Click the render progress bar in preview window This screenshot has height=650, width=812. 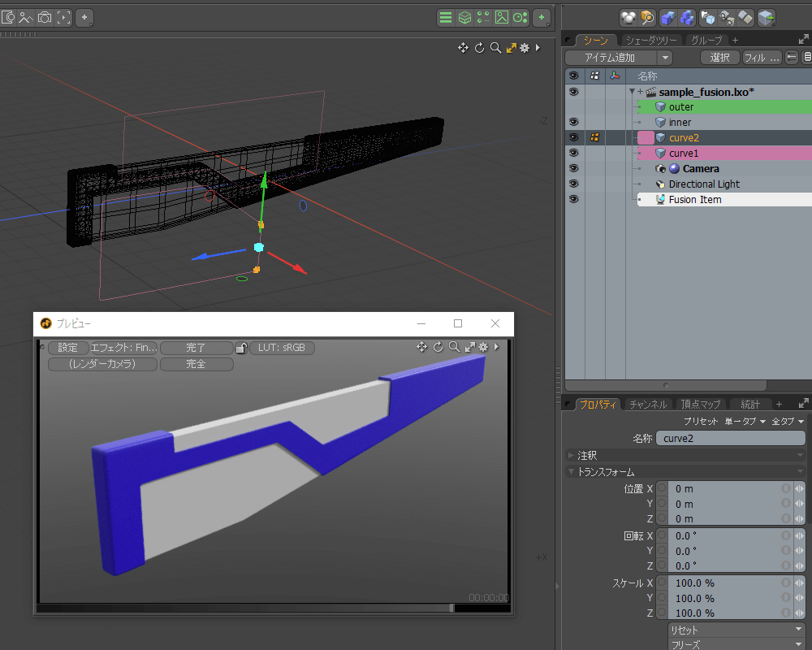[x=274, y=608]
